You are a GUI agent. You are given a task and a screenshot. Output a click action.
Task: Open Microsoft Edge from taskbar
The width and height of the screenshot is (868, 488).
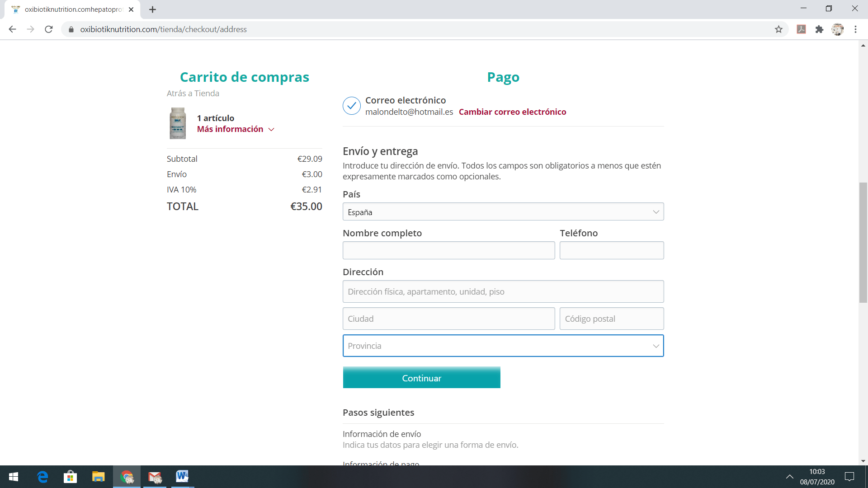[x=42, y=477]
